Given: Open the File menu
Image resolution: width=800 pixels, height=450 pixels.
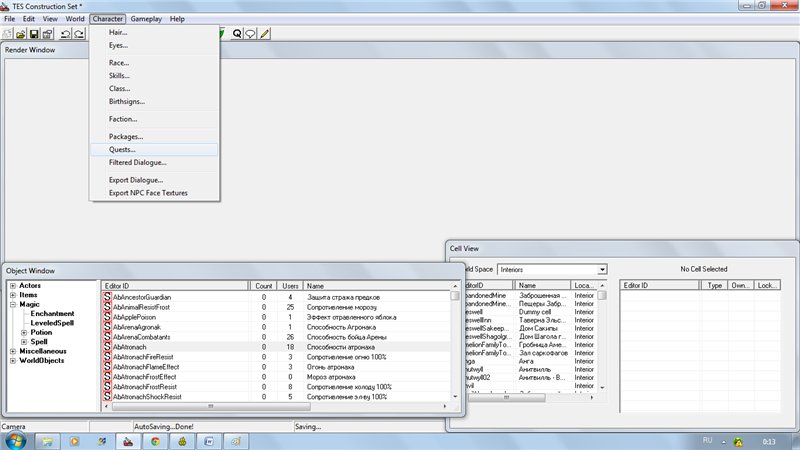Looking at the screenshot, I should coord(9,19).
